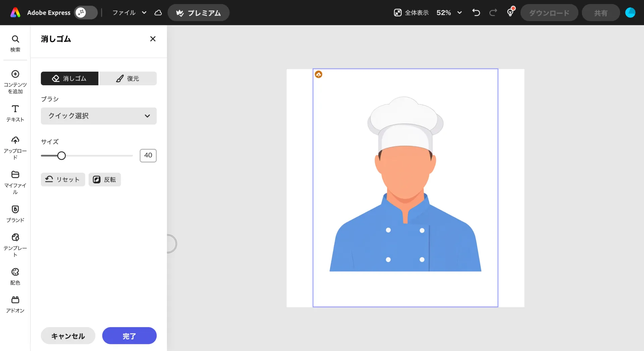Screen dimensions: 644x351
Task: Open the Brand (ブランド) panel
Action: [x=15, y=214]
